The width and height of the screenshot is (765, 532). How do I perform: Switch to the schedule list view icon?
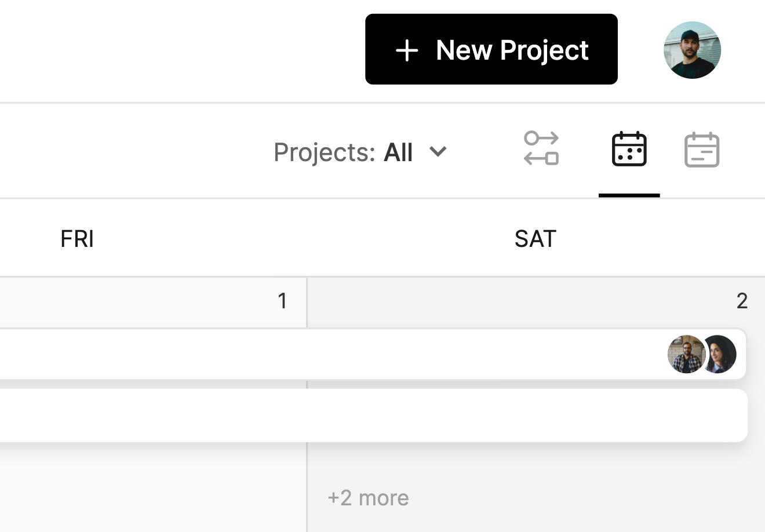coord(701,150)
